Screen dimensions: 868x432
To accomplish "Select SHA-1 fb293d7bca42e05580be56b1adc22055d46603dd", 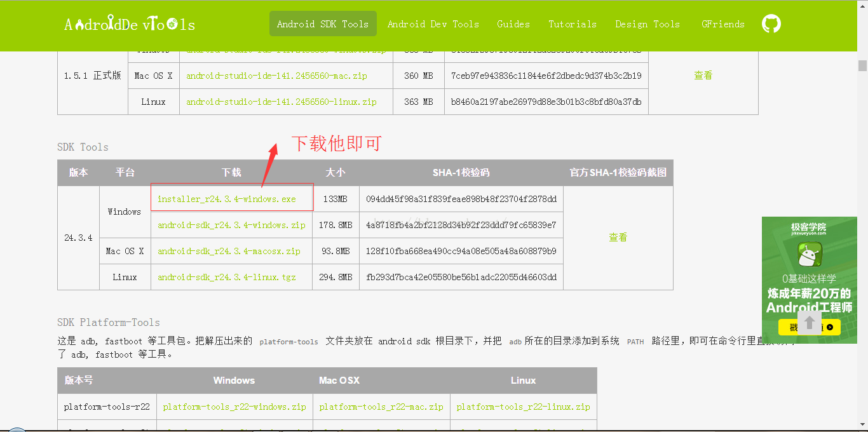I will (461, 277).
